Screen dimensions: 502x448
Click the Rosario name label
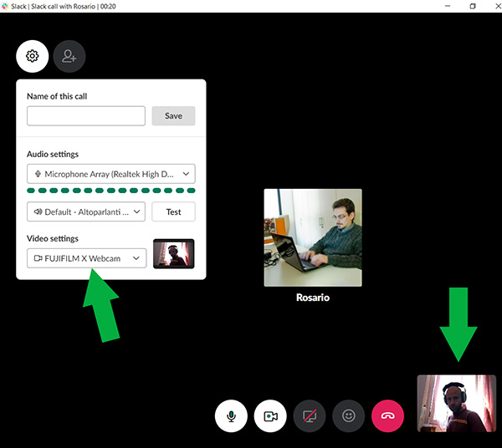pyautogui.click(x=313, y=298)
